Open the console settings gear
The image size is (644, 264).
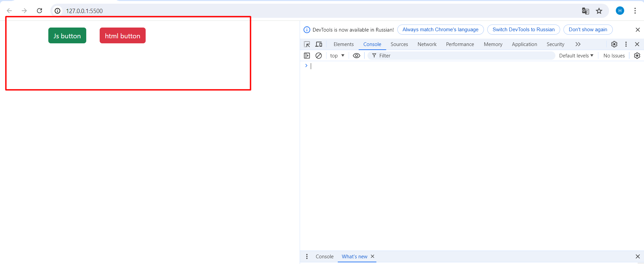(x=637, y=56)
